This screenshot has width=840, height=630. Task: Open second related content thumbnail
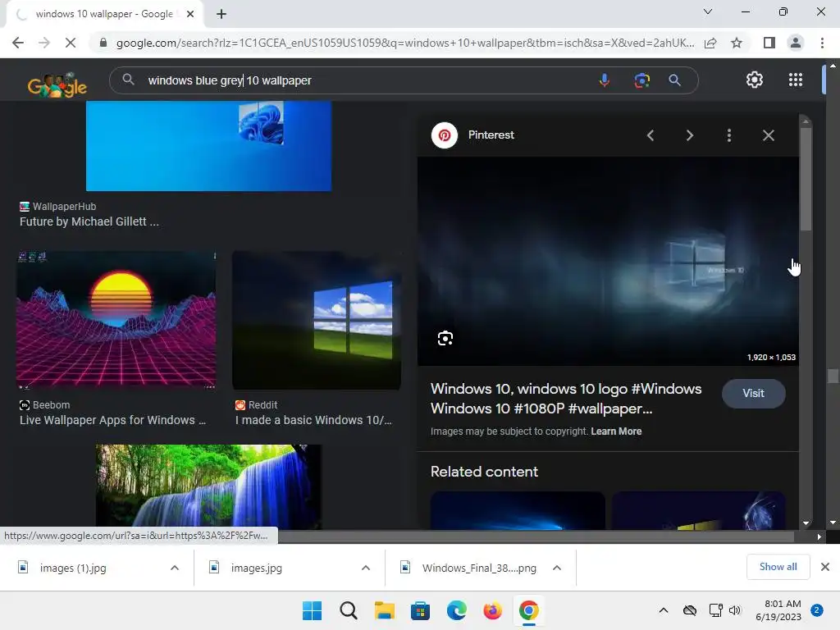(699, 510)
